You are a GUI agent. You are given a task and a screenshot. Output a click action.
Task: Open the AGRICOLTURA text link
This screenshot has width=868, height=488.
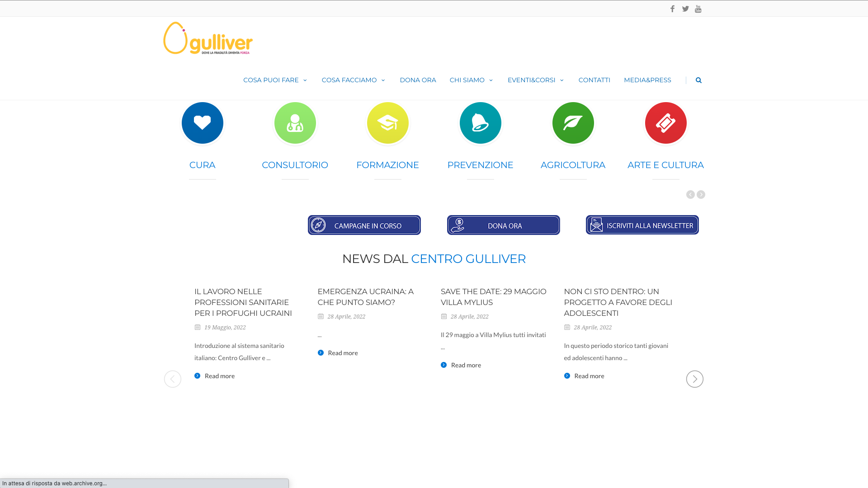(573, 165)
